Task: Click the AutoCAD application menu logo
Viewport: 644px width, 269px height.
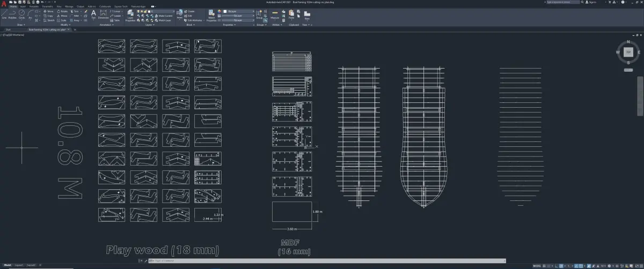Action: pyautogui.click(x=4, y=3)
